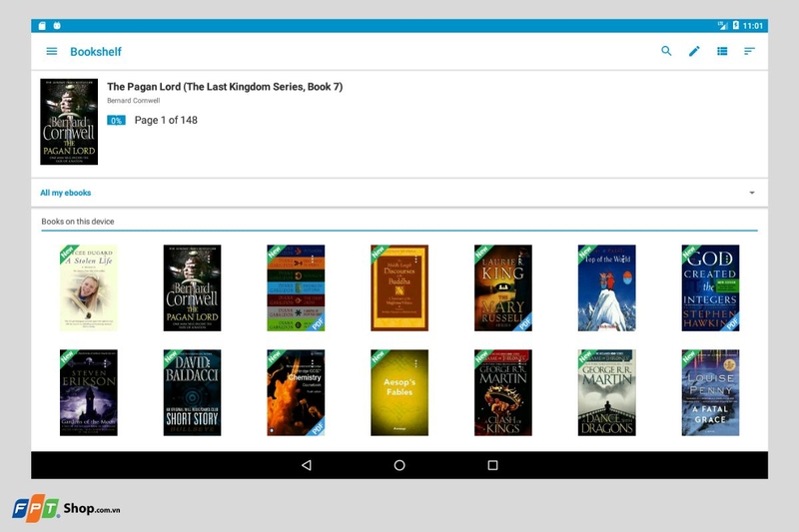Click Page 1 of 148 text
The height and width of the screenshot is (532, 799).
(166, 120)
